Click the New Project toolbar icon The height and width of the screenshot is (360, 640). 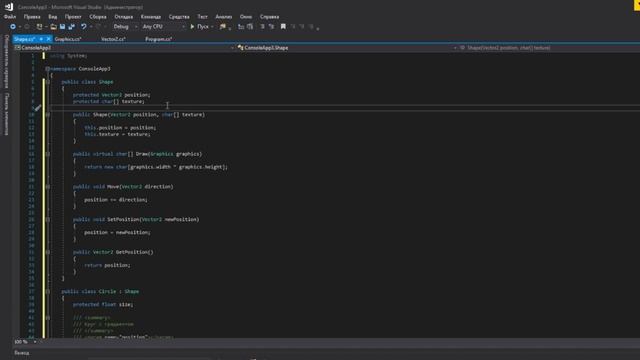coord(40,27)
